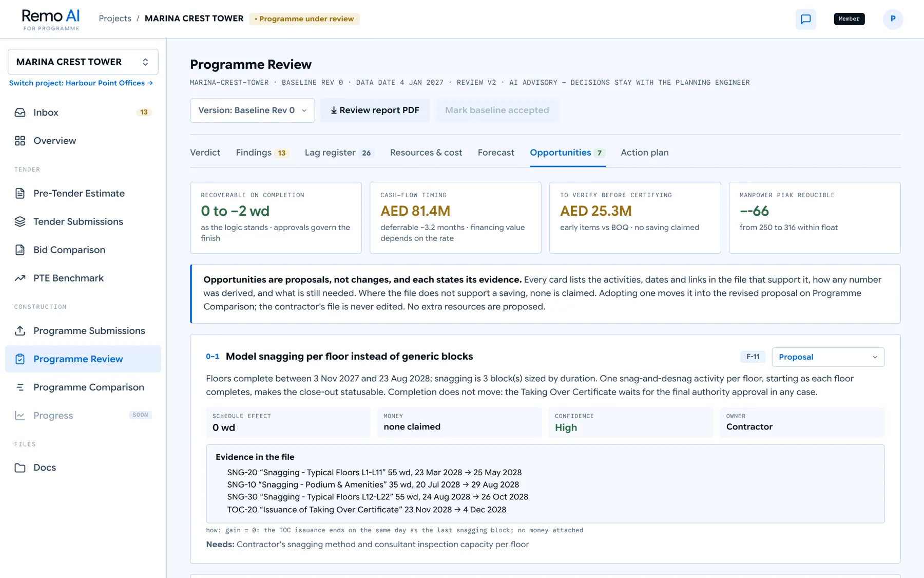Image resolution: width=924 pixels, height=578 pixels.
Task: Open the Proposal status dropdown for O-1
Action: pos(827,357)
